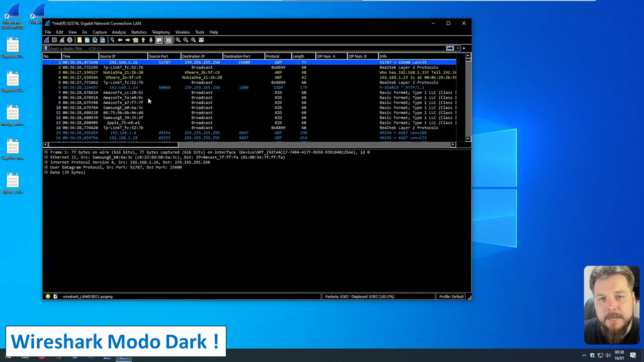Sort by the Length column header
Screen dimensions: 644x362
(x=303, y=56)
